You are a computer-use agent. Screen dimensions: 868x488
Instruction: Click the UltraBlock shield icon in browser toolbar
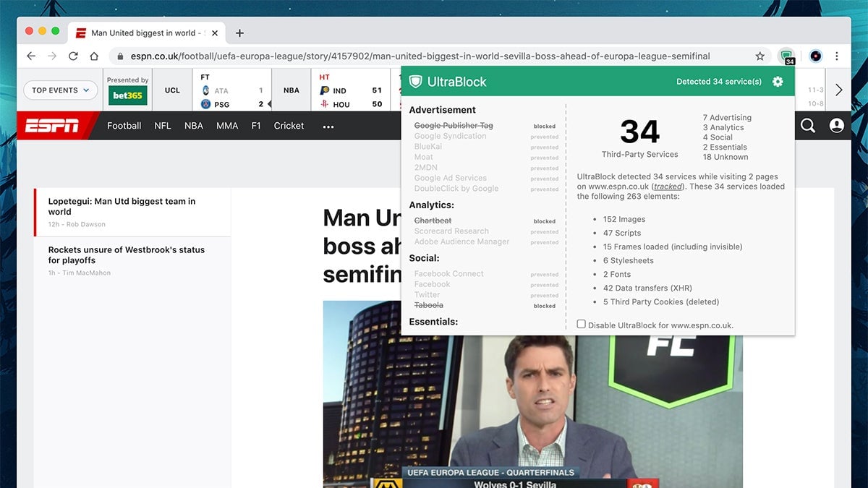pyautogui.click(x=787, y=56)
